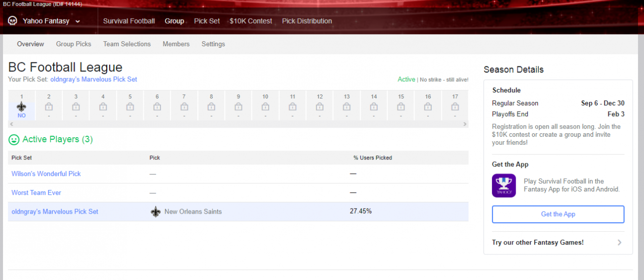Click the Try our other Fantasy Games! text
This screenshot has width=644, height=280.
538,243
